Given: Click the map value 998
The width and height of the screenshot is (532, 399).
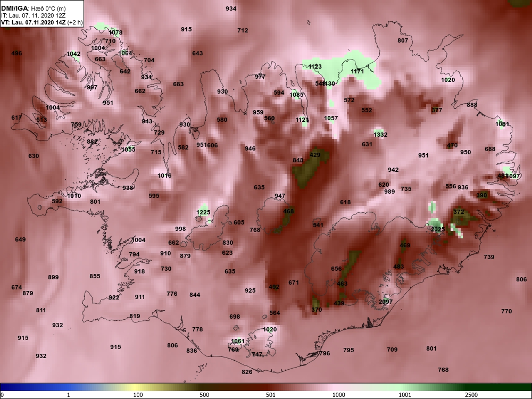Looking at the screenshot, I should pos(180,229).
